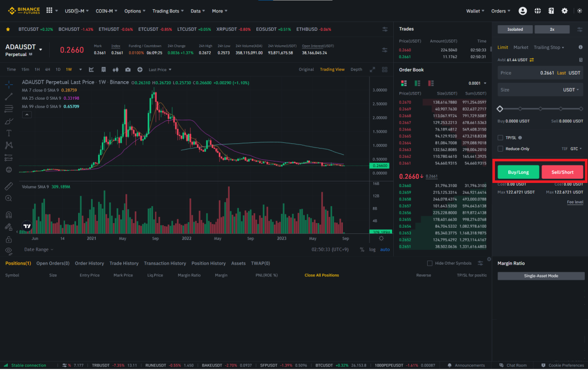Open the multi-chart grid layout icon

click(385, 69)
